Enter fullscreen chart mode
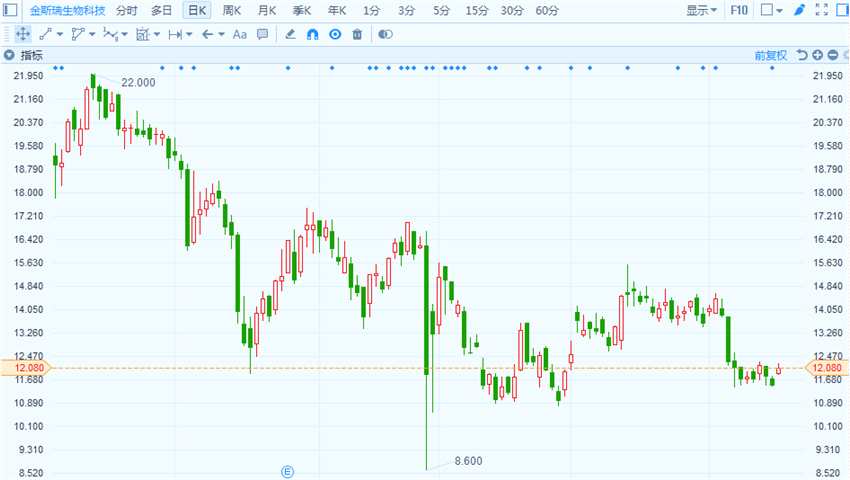850x480 pixels. tap(822, 10)
